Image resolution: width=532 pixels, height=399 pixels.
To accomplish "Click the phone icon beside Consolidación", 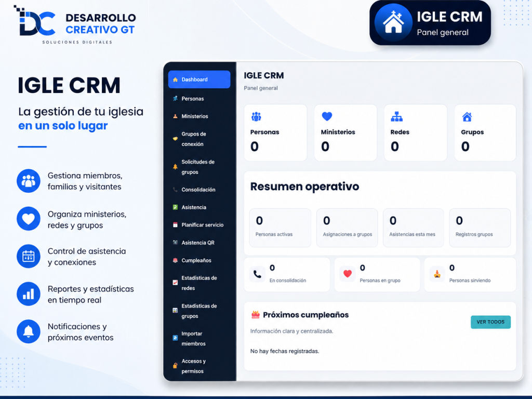I will click(x=175, y=190).
